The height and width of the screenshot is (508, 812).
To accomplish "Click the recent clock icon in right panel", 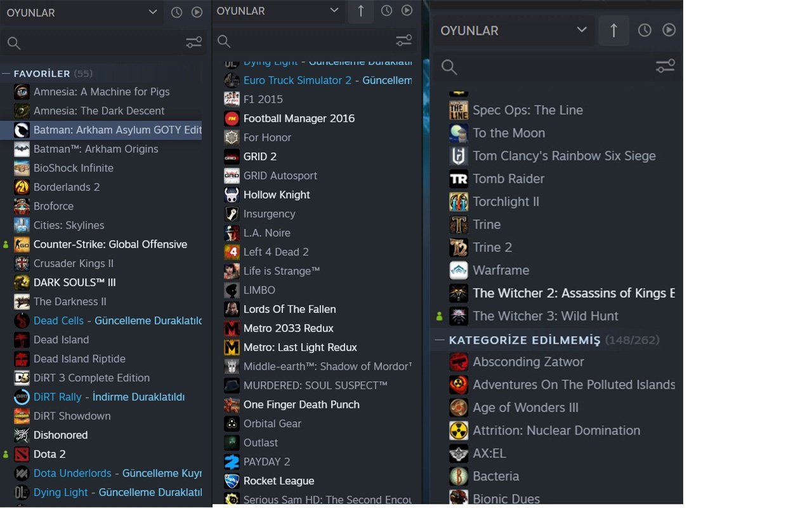I will [645, 30].
